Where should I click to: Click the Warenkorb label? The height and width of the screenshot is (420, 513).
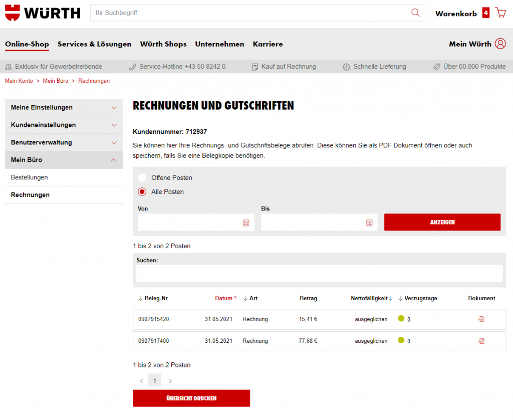pos(456,14)
